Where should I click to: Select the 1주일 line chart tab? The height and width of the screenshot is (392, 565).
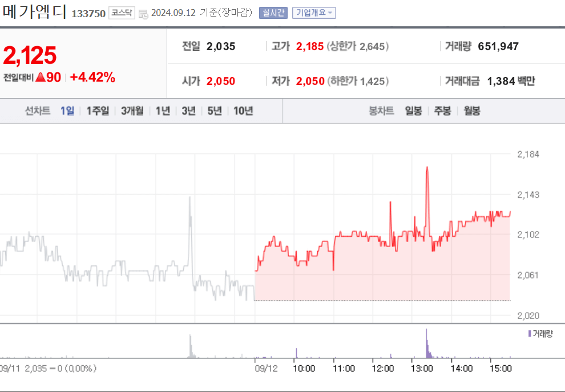98,111
